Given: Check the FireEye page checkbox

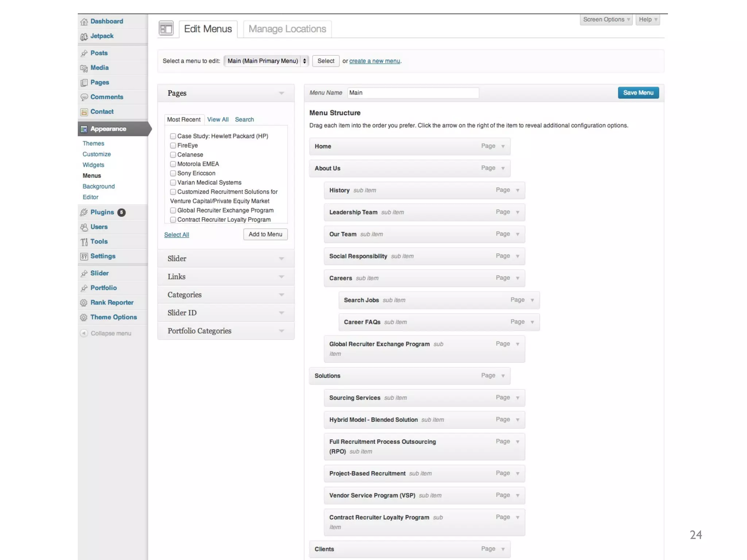Looking at the screenshot, I should 173,145.
